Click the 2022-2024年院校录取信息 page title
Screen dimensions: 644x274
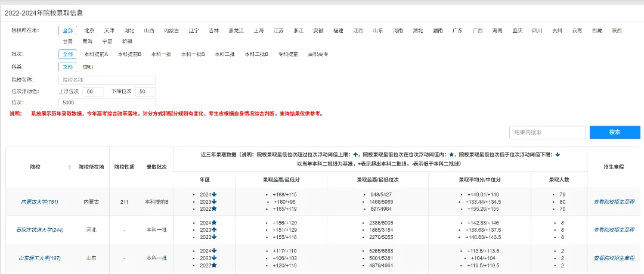(x=44, y=13)
